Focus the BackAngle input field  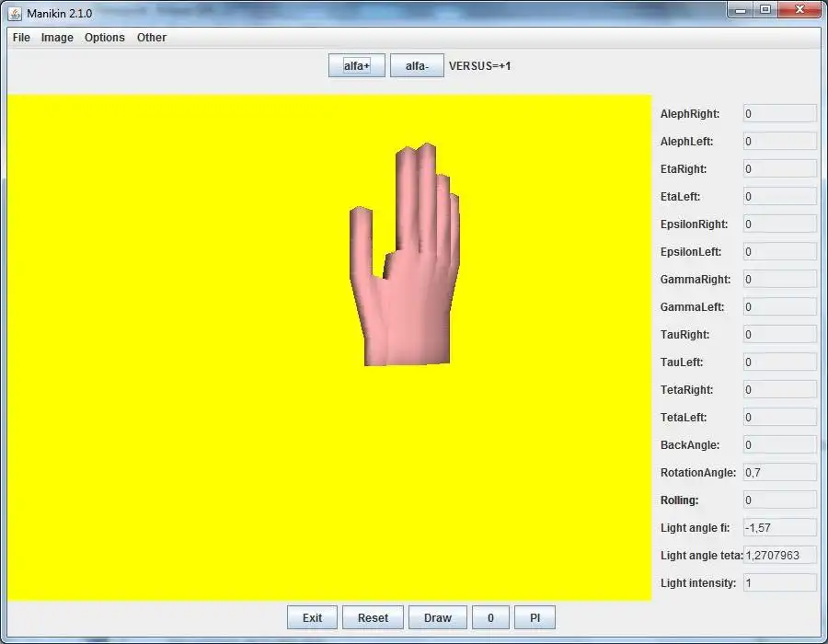[x=780, y=445]
